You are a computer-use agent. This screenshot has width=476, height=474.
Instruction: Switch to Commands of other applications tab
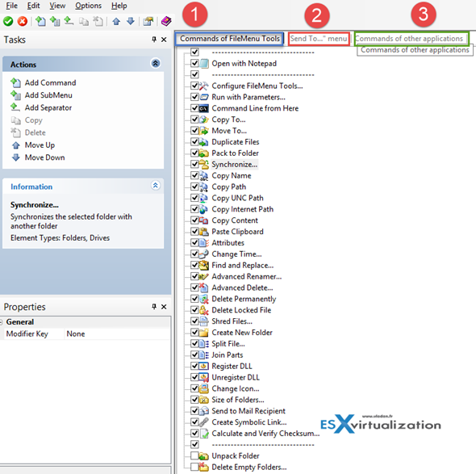[411, 39]
